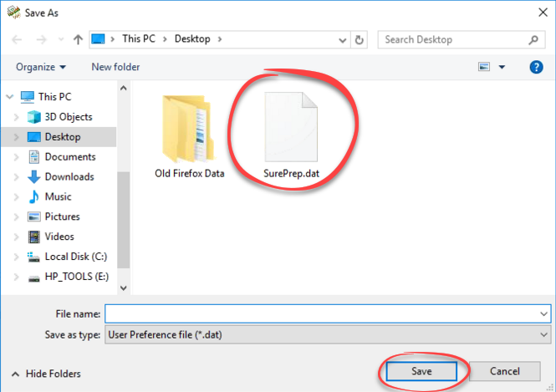
Task: Open help with the question mark icon
Action: [x=536, y=67]
